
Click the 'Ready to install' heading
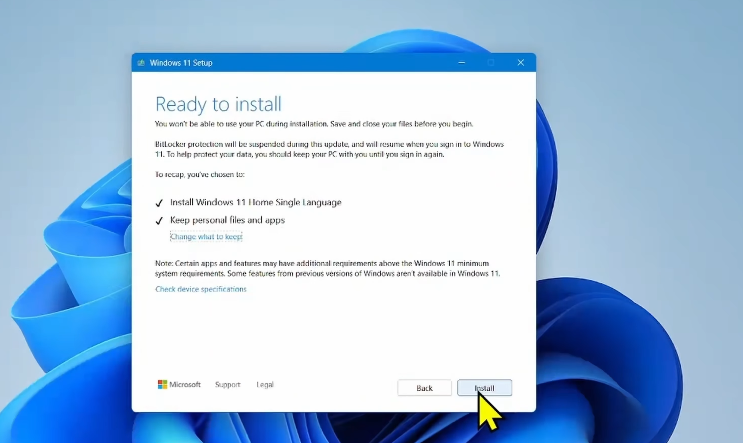tap(218, 104)
